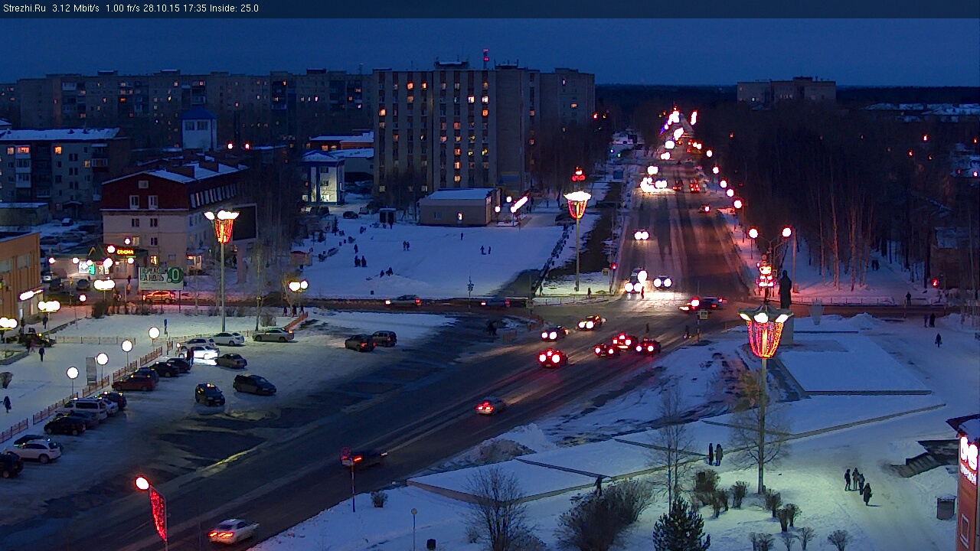Click the "Strezhi.Ru" overlay text
The width and height of the screenshot is (980, 551).
[24, 8]
